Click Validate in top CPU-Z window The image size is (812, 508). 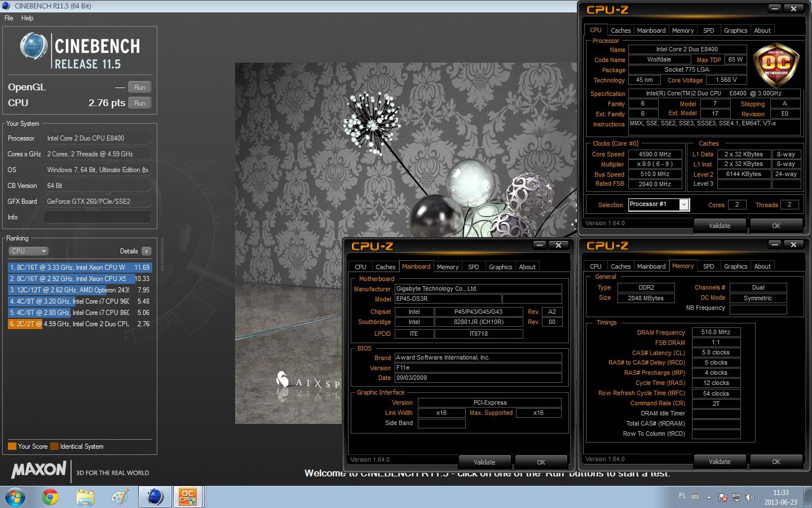coord(720,226)
